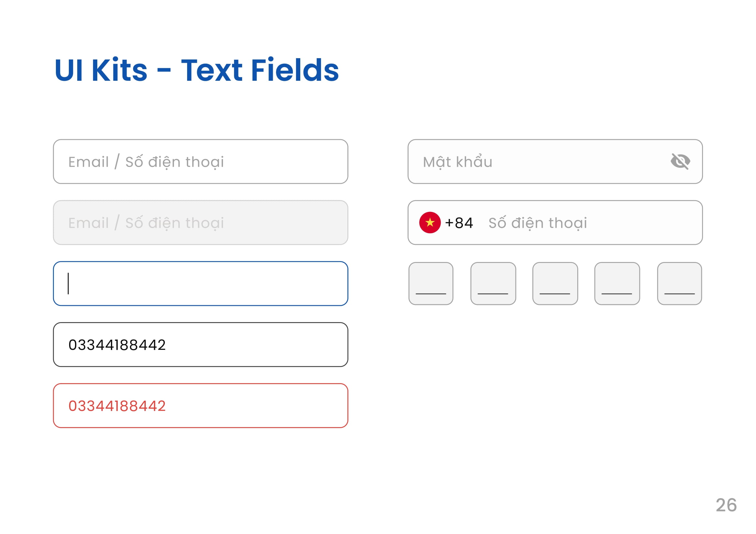Click the first enabled Email / Số điện thoại field
The width and height of the screenshot is (756, 534).
pos(200,162)
